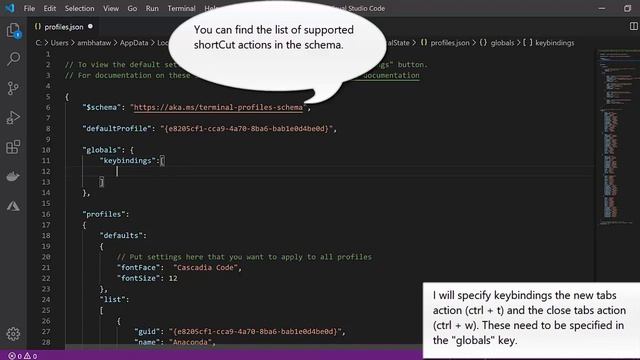The image size is (640, 360).
Task: Click line number 12 in the gutter
Action: click(x=46, y=171)
